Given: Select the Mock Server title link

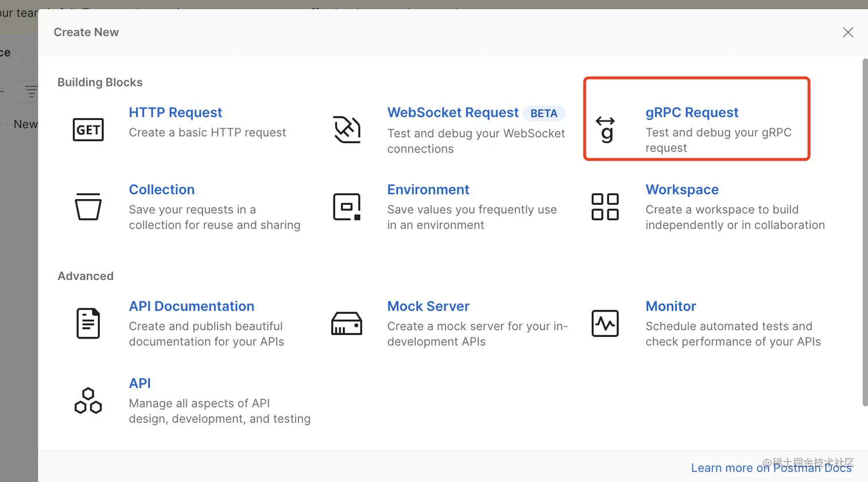Looking at the screenshot, I should [428, 306].
